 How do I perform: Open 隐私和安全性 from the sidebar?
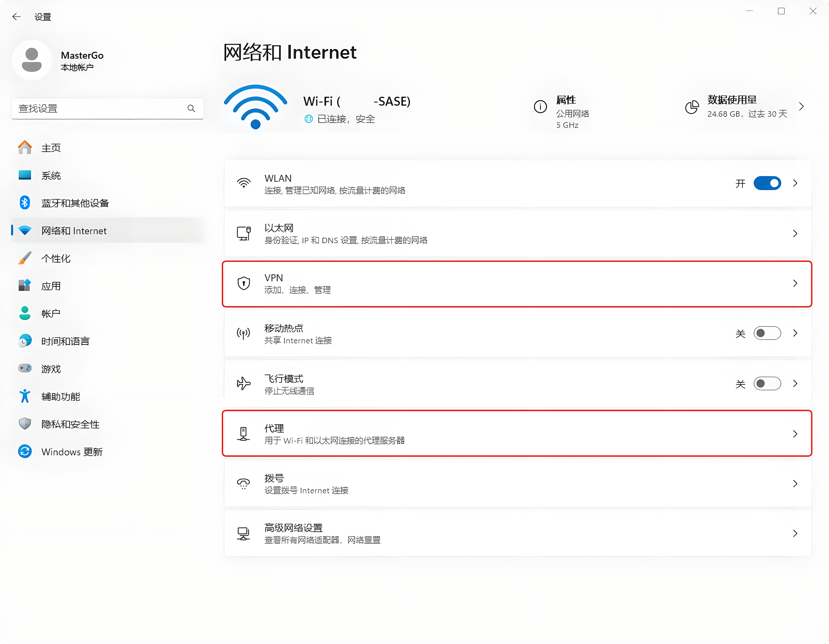click(x=108, y=424)
